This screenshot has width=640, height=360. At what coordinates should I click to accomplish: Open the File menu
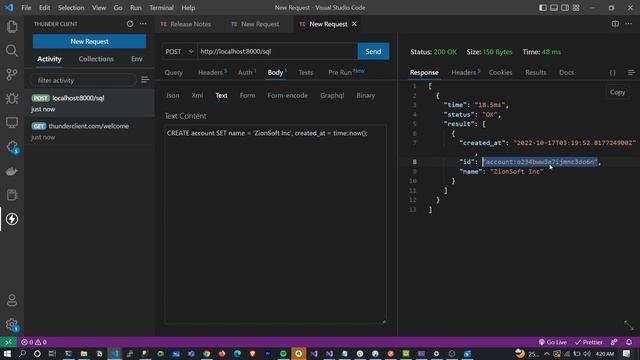26,8
